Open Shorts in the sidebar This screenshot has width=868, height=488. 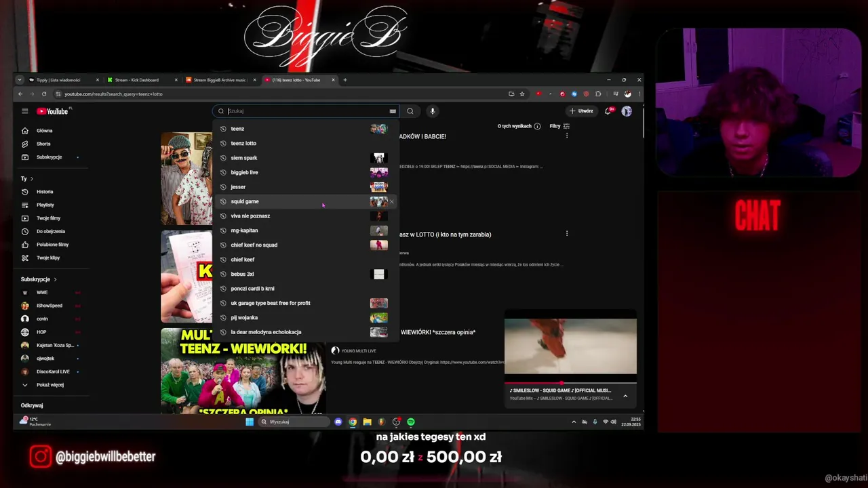coord(43,144)
